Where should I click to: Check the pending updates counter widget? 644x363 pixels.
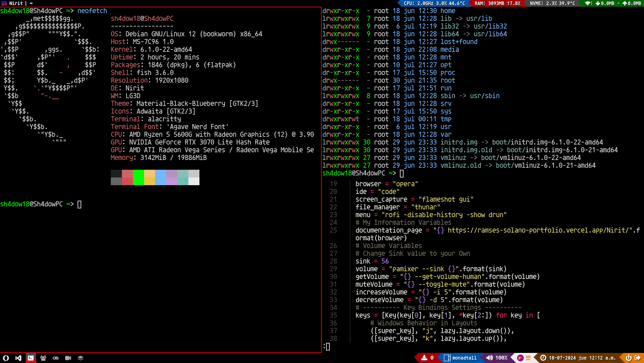click(x=428, y=358)
